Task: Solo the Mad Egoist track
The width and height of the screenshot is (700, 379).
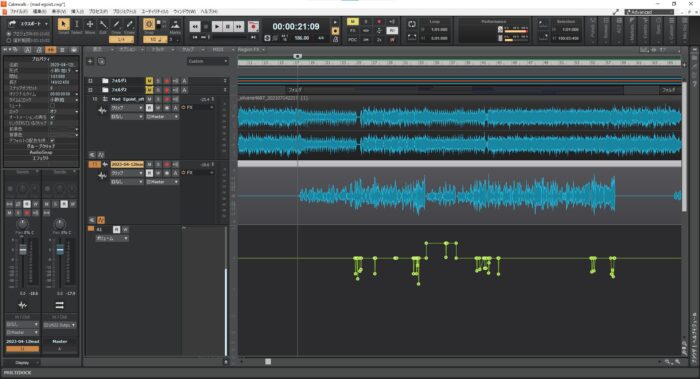Action: 158,99
